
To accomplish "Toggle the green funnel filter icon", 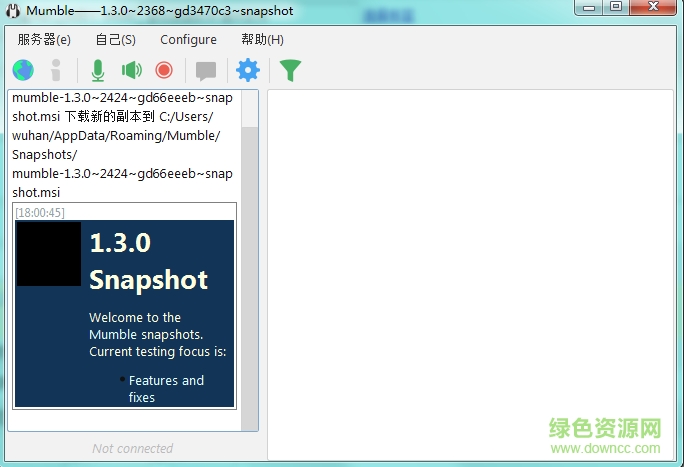I will pyautogui.click(x=290, y=70).
